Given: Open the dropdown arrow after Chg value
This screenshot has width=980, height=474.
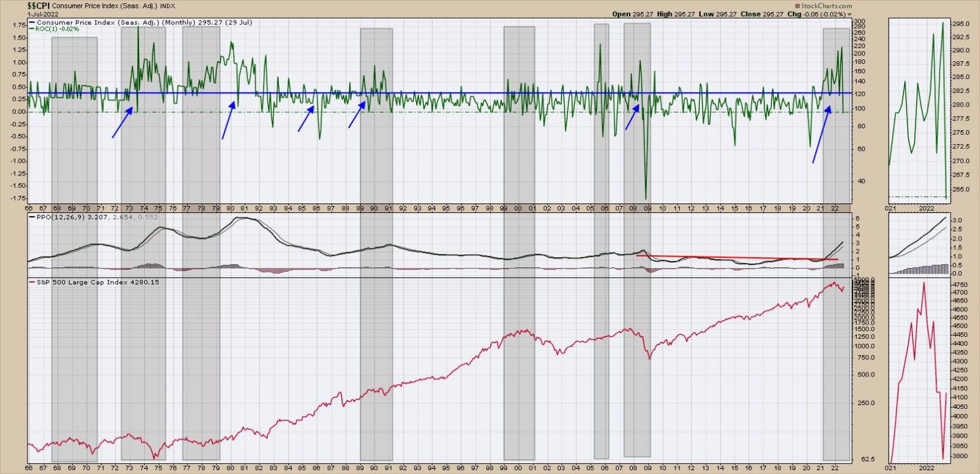Looking at the screenshot, I should (x=850, y=14).
